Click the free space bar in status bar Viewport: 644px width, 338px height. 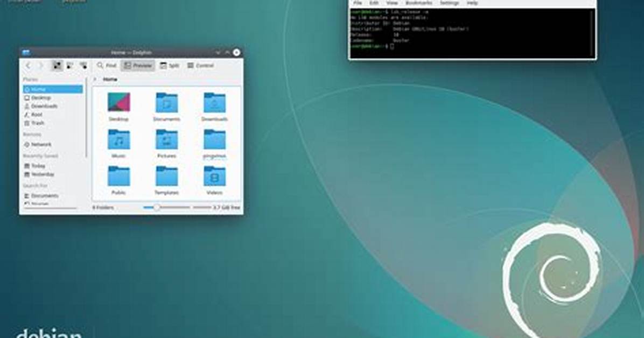click(x=202, y=207)
